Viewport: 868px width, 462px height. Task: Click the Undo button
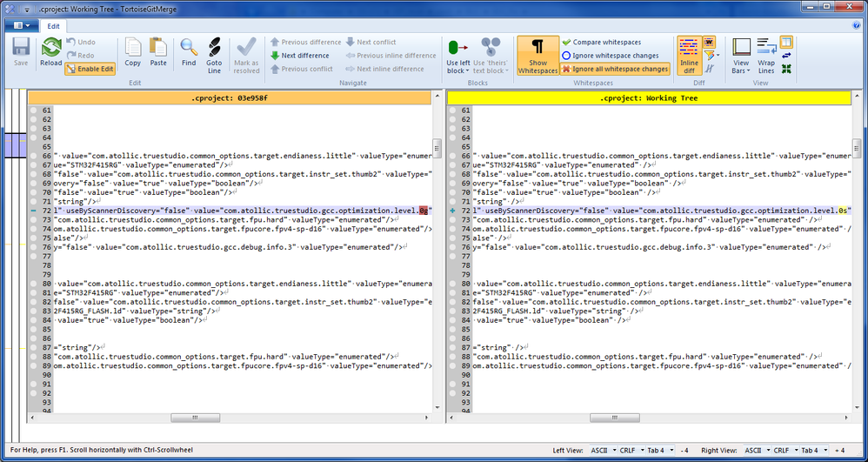point(81,42)
